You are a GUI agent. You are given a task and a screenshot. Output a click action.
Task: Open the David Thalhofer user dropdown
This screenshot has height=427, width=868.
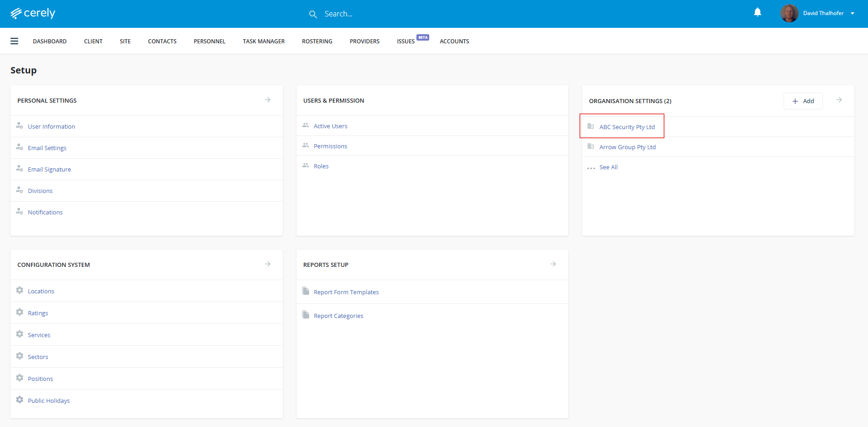(852, 13)
